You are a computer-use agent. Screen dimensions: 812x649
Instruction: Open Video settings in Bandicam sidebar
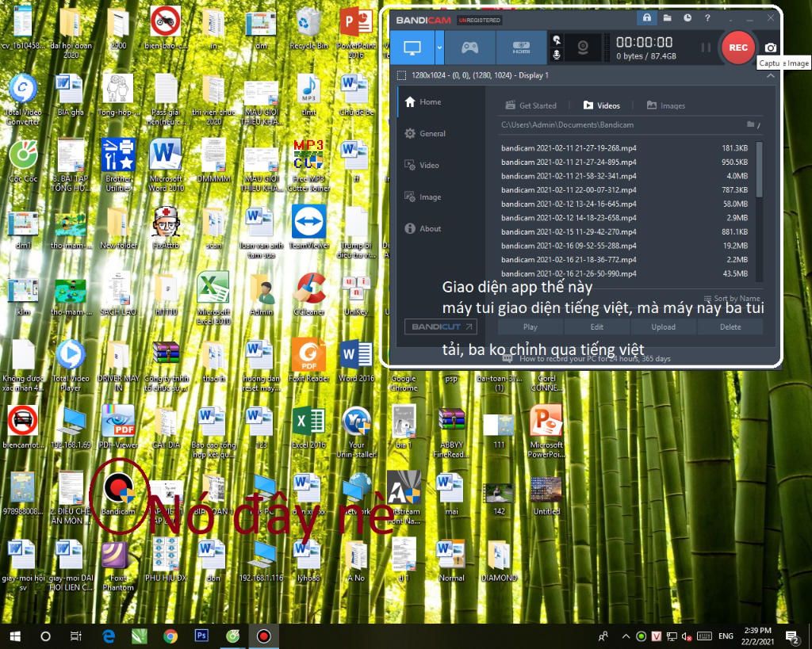tap(422, 165)
